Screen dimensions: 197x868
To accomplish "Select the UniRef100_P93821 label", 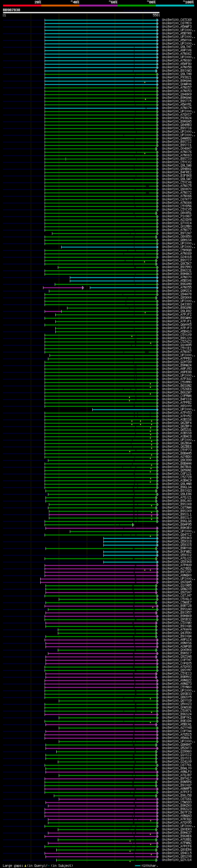I will click(177, 78).
